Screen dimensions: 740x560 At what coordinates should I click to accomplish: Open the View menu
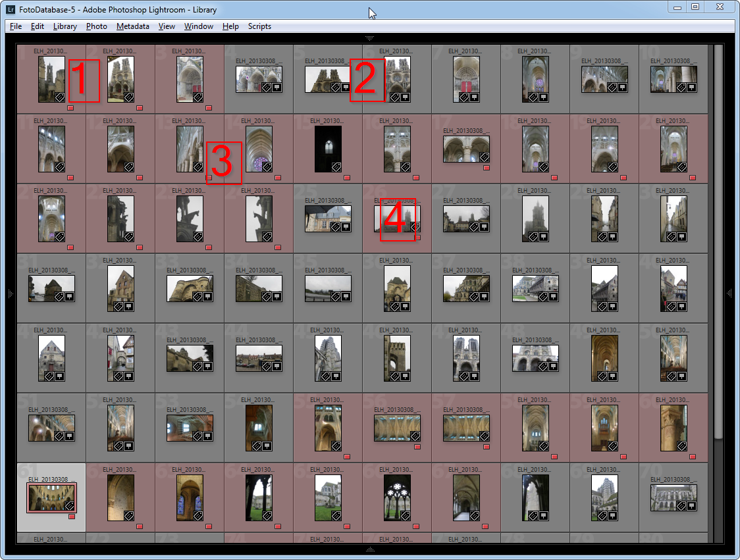(x=167, y=26)
